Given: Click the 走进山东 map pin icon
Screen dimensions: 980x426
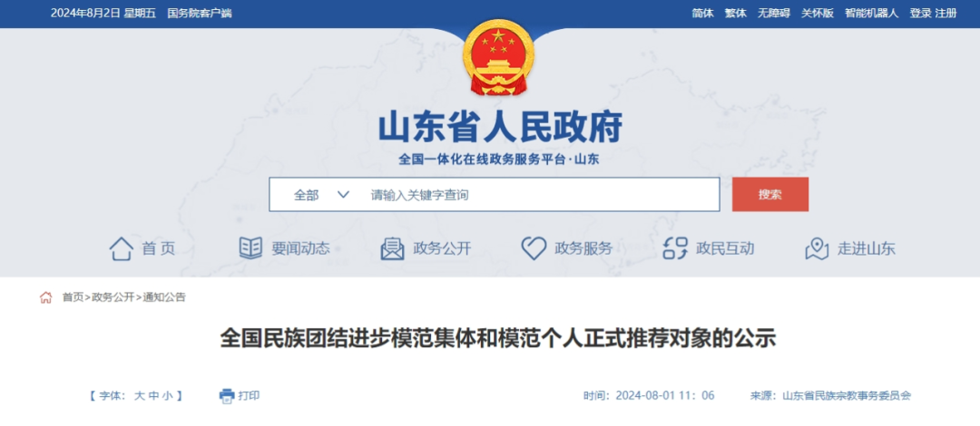Looking at the screenshot, I should tap(817, 248).
